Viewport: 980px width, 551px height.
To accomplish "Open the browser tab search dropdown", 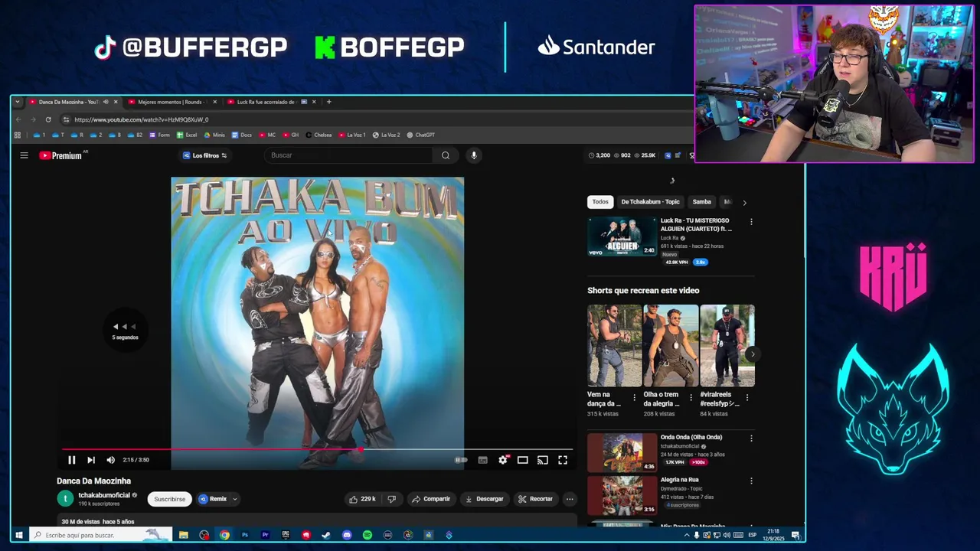I will pyautogui.click(x=17, y=102).
